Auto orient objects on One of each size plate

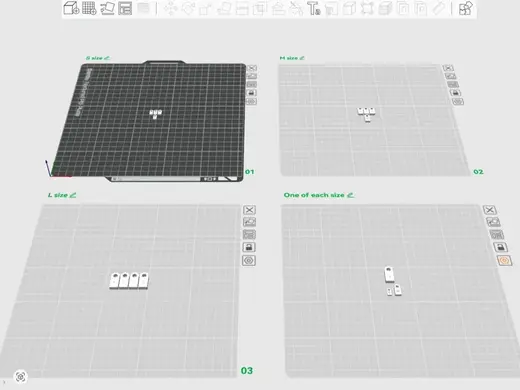493,222
